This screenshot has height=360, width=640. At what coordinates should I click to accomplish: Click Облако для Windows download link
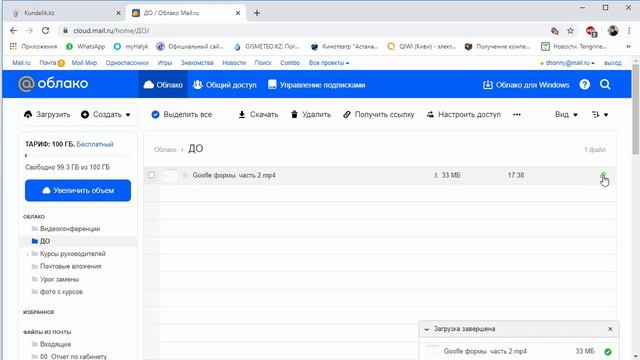pos(526,84)
